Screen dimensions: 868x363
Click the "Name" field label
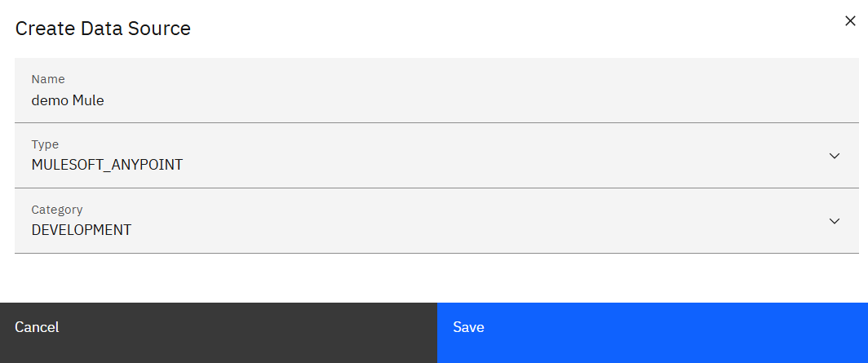[x=48, y=79]
